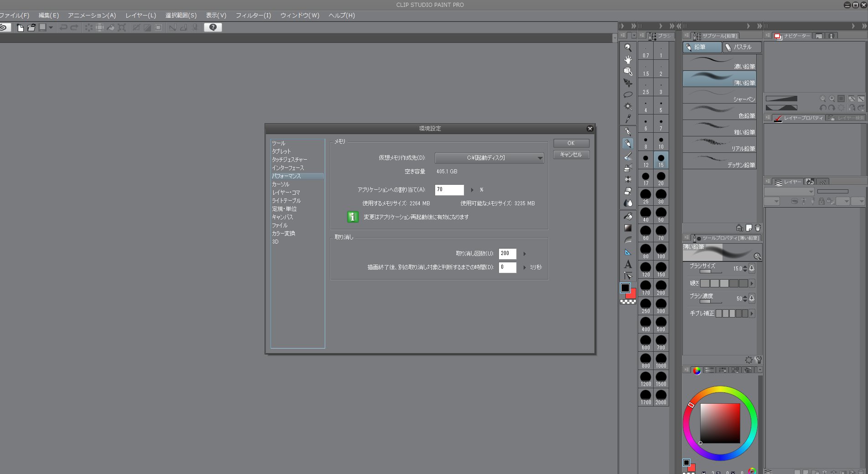
Task: Select the Text tool (A icon)
Action: tap(628, 264)
